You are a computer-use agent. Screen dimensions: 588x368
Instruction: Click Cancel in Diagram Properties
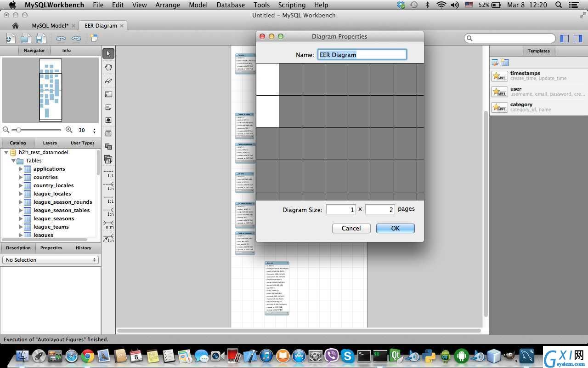click(x=351, y=228)
